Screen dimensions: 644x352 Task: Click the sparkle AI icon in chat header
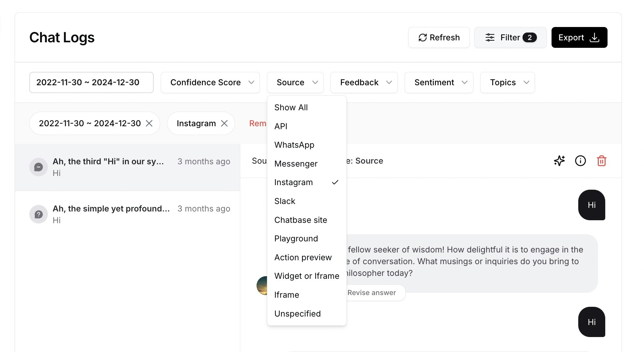(x=559, y=161)
